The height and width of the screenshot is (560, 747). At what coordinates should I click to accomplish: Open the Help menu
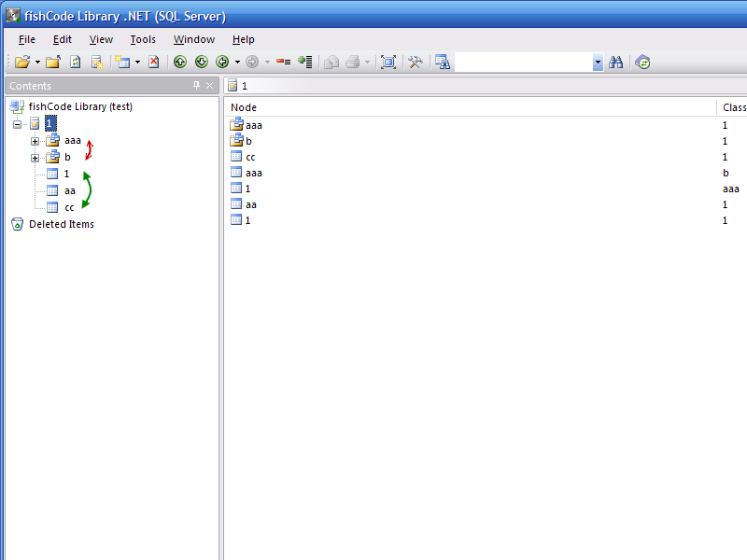coord(244,39)
